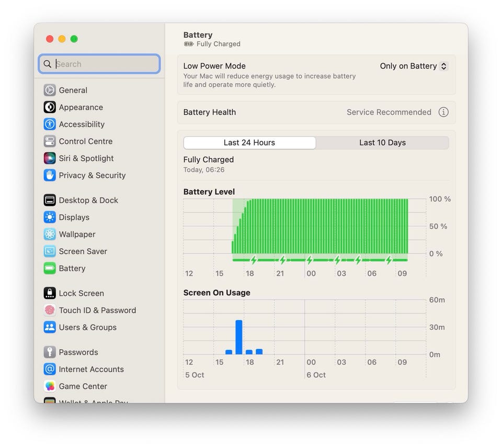Click the Battery title in header

[198, 35]
